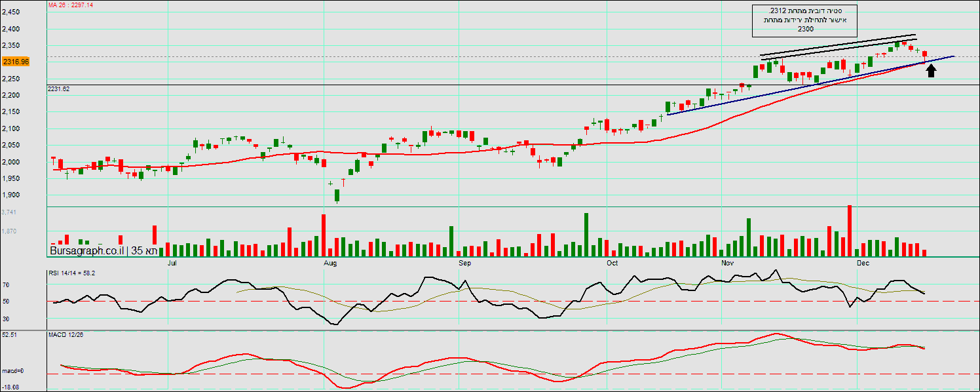This screenshot has width=980, height=392.
Task: Click the orange 2316.96 price tag
Action: (16, 62)
